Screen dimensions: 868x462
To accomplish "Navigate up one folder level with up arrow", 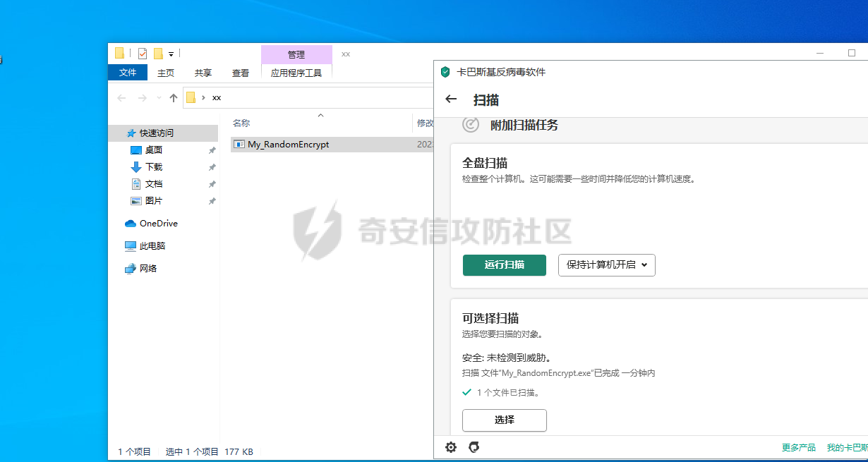I will (174, 98).
